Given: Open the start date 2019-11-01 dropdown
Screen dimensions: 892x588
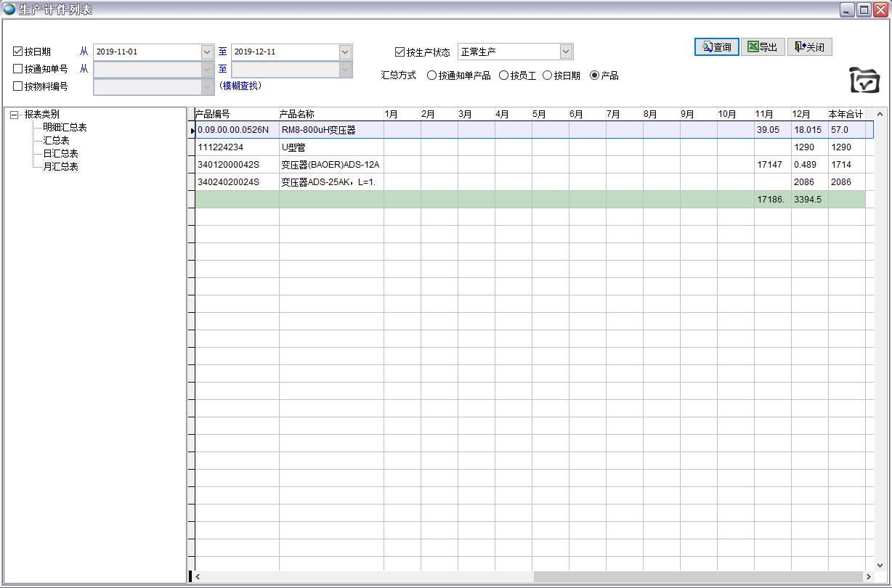Looking at the screenshot, I should pos(207,52).
